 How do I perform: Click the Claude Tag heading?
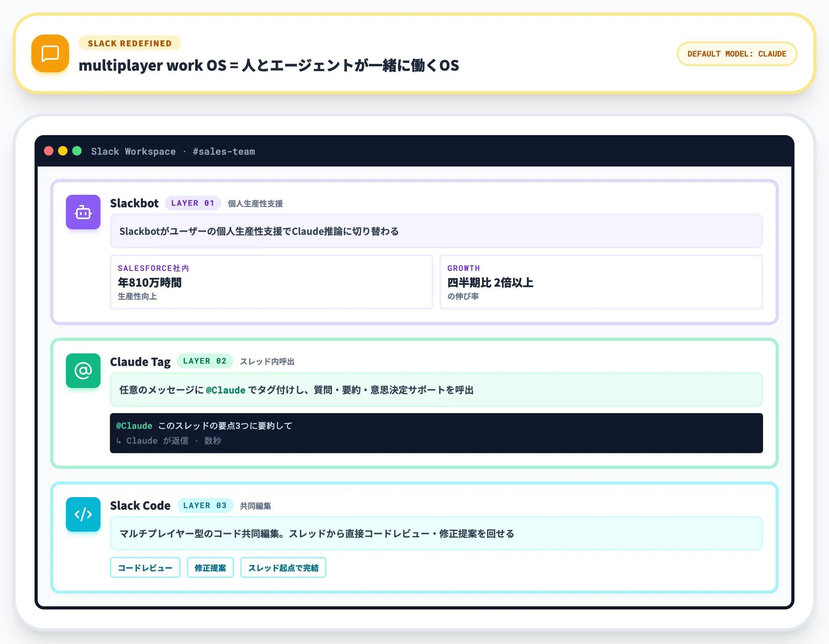point(140,362)
